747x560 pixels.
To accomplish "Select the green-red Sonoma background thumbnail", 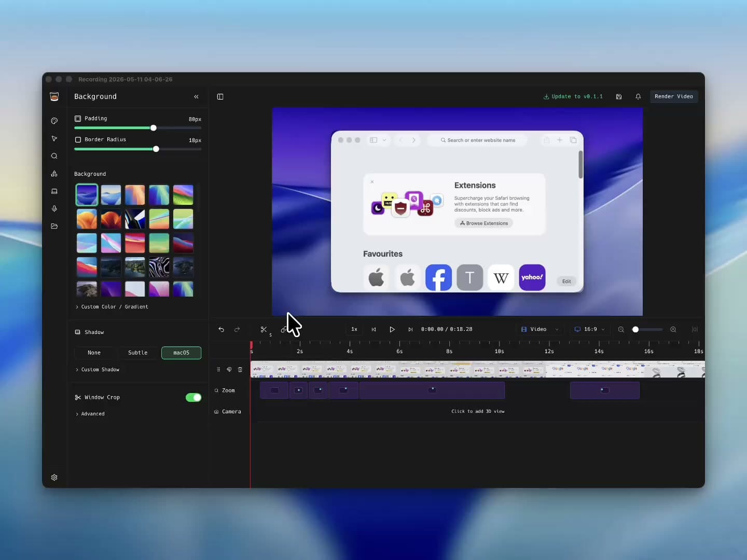I will (183, 195).
